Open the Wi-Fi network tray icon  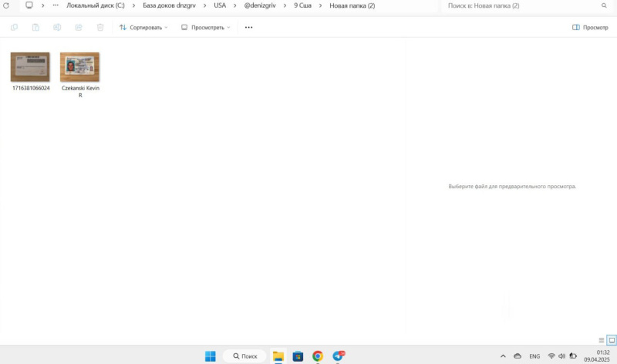551,356
